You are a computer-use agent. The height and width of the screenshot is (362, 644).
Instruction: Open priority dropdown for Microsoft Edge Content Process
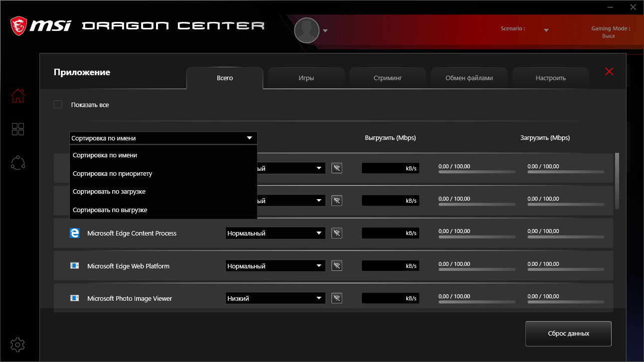[x=275, y=233]
